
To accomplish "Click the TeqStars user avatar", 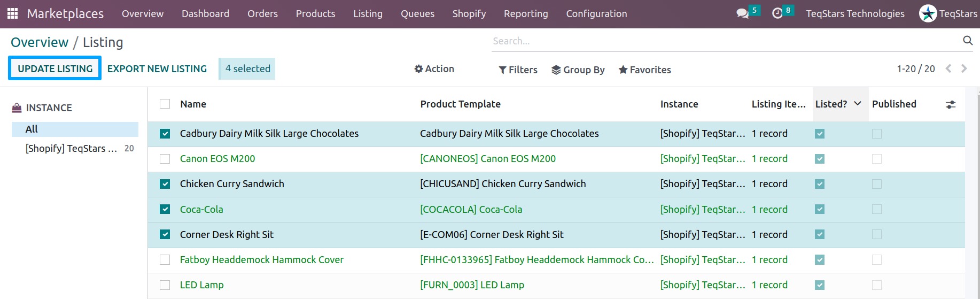I will click(x=928, y=13).
